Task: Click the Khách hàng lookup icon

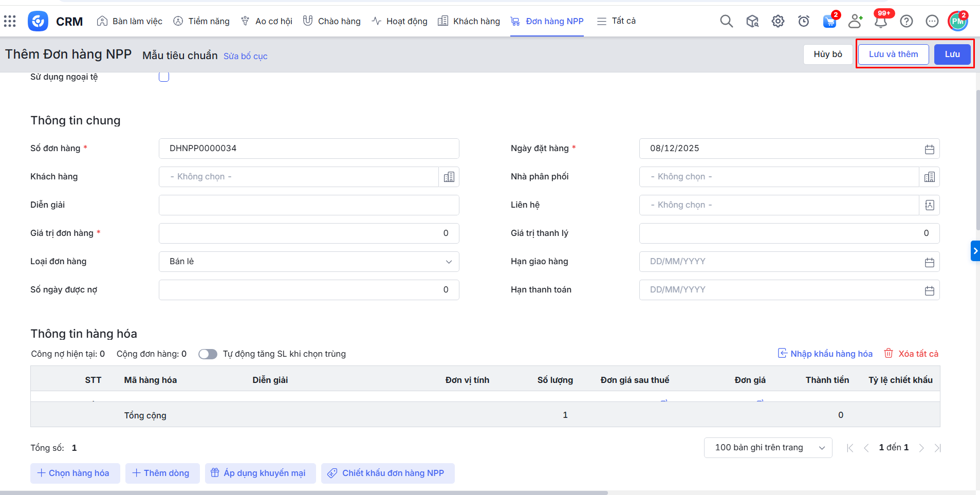Action: (x=449, y=177)
